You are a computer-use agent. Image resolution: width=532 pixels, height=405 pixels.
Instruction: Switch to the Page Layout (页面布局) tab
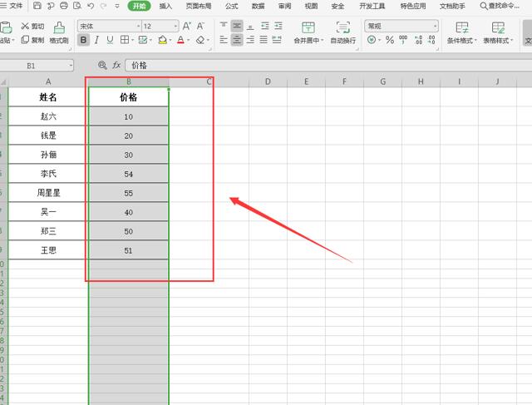(x=199, y=6)
